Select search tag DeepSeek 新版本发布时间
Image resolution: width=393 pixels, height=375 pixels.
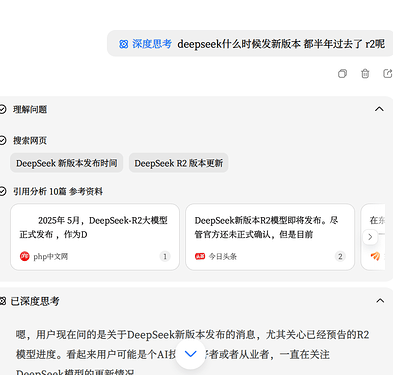tap(67, 163)
